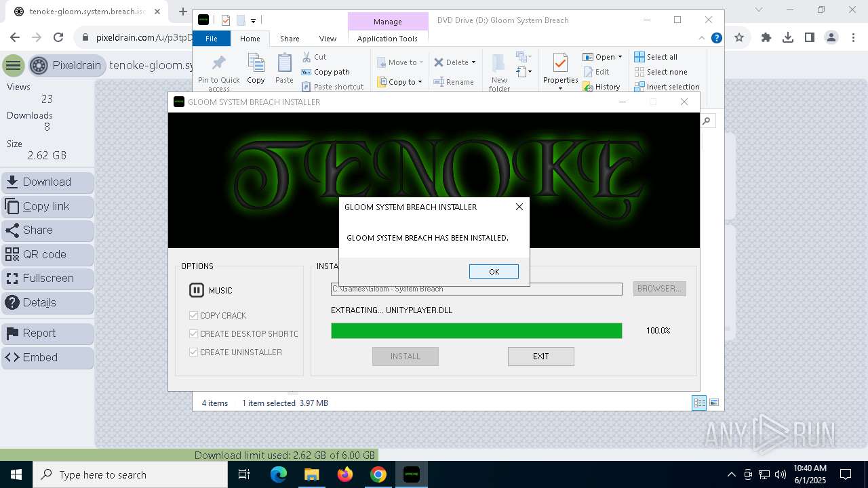868x488 pixels.
Task: Click the Pixeldrain logo button
Action: pyautogui.click(x=67, y=66)
